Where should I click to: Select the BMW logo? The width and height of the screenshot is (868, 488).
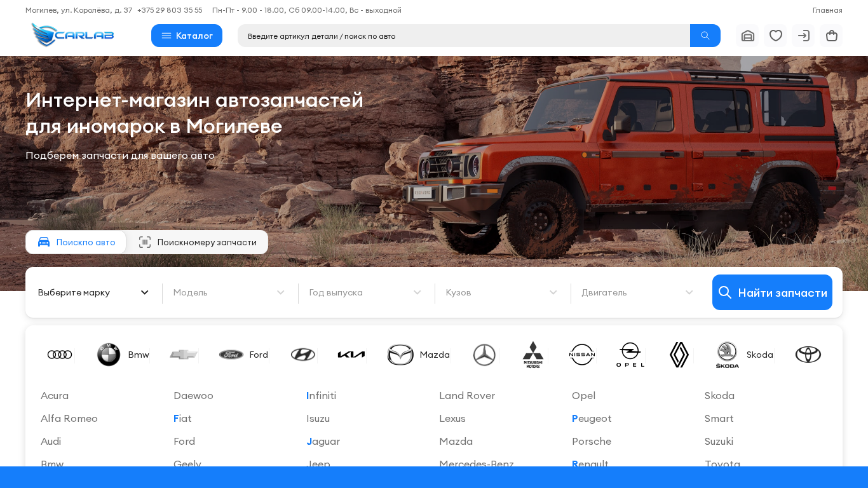coord(109,355)
